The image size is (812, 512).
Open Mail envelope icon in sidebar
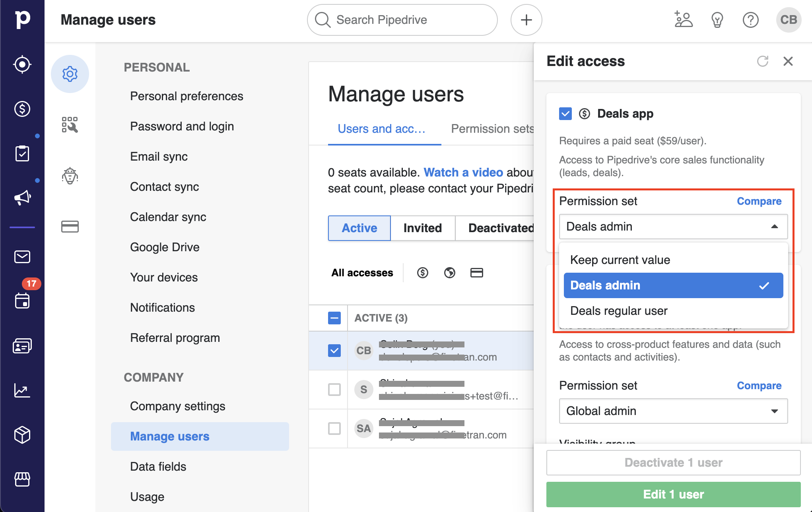pyautogui.click(x=22, y=257)
